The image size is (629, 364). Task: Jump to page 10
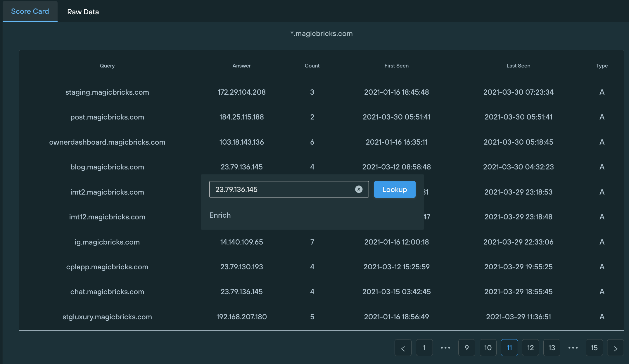click(488, 348)
